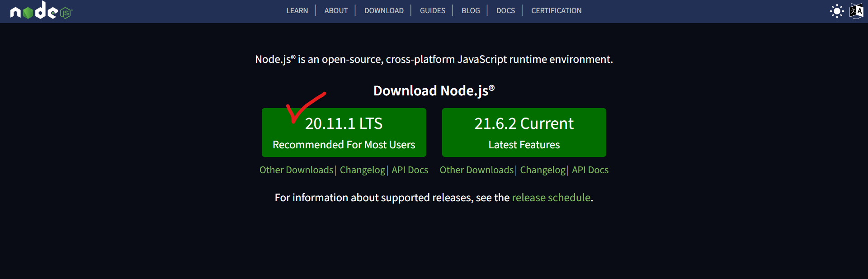Screen dimensions: 868x279
Task: Open the DOWNLOAD navigation item
Action: click(x=384, y=10)
